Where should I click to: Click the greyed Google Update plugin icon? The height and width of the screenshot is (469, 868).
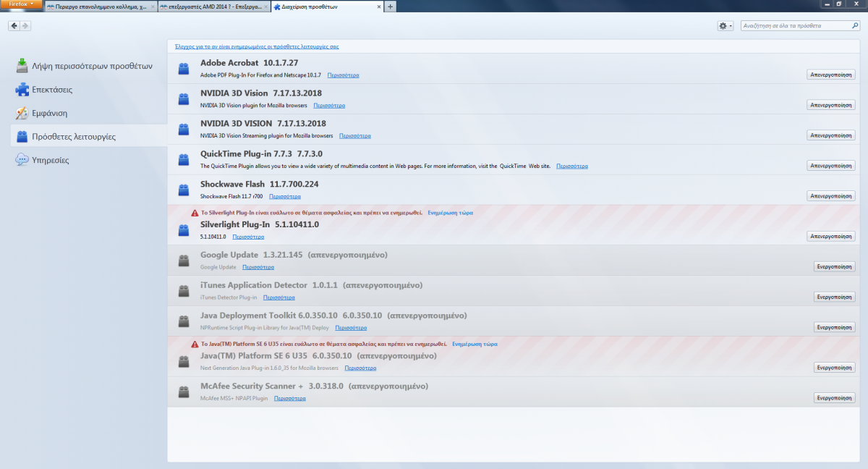pos(184,261)
